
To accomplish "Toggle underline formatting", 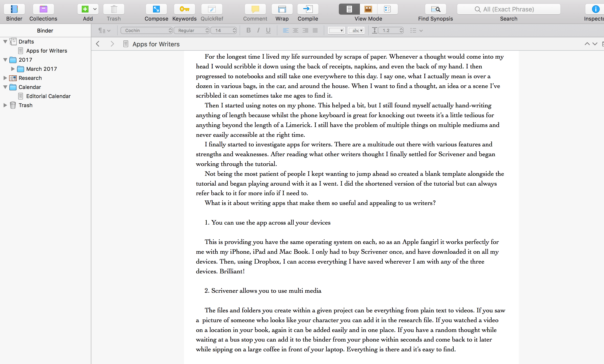I will (x=268, y=30).
